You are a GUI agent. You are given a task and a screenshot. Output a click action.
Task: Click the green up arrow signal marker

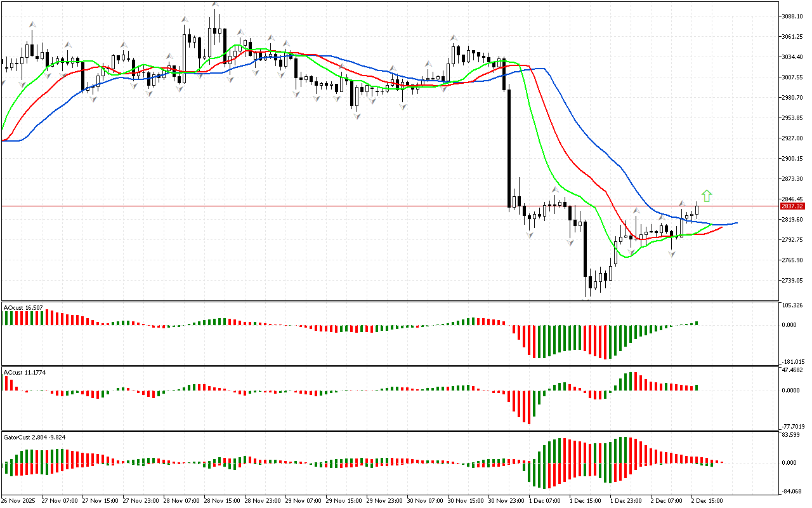point(707,196)
